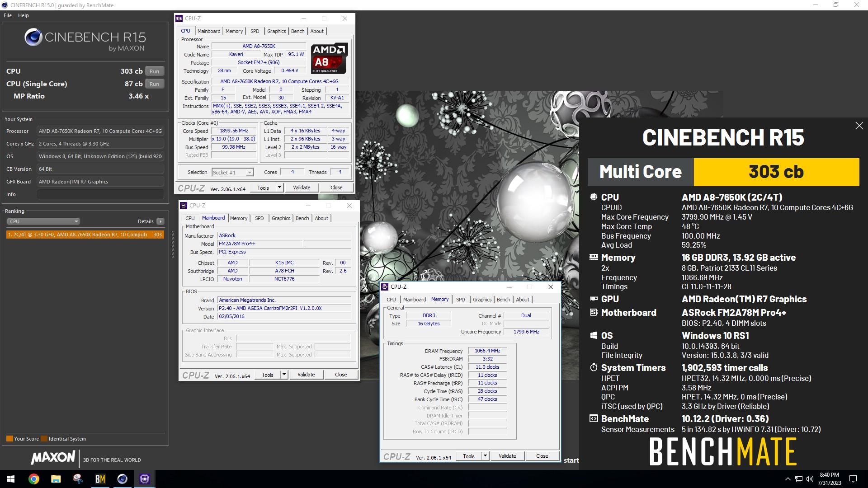Open the network status tray icon
Image resolution: width=868 pixels, height=488 pixels.
coord(799,479)
